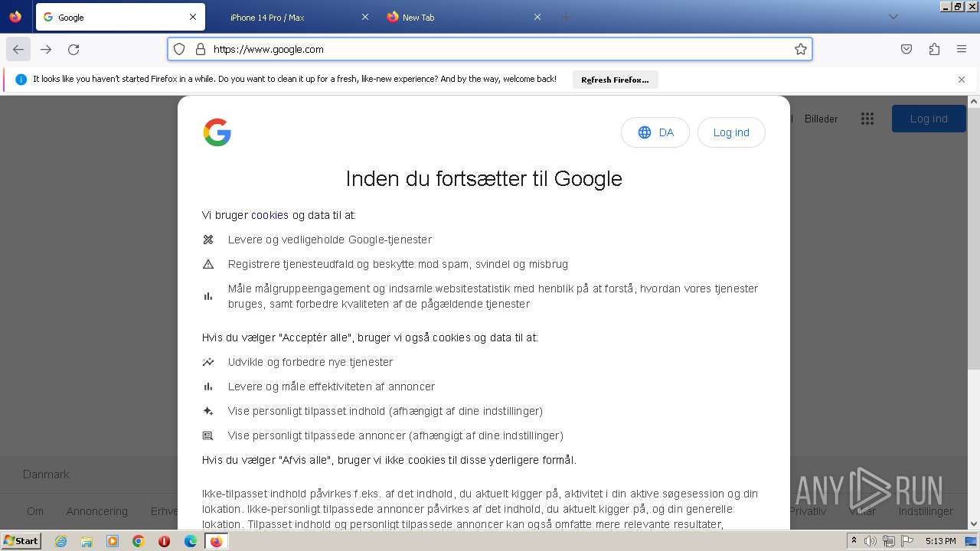Switch to the iPhone 14 Pro / Max tab
980x551 pixels.
292,17
